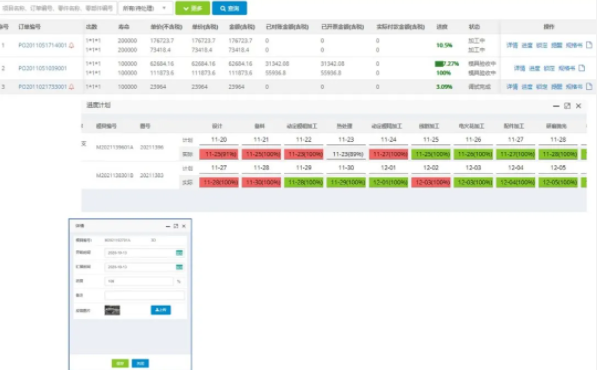Close the detail dialog with X icon
This screenshot has height=370, width=597.
click(x=184, y=226)
